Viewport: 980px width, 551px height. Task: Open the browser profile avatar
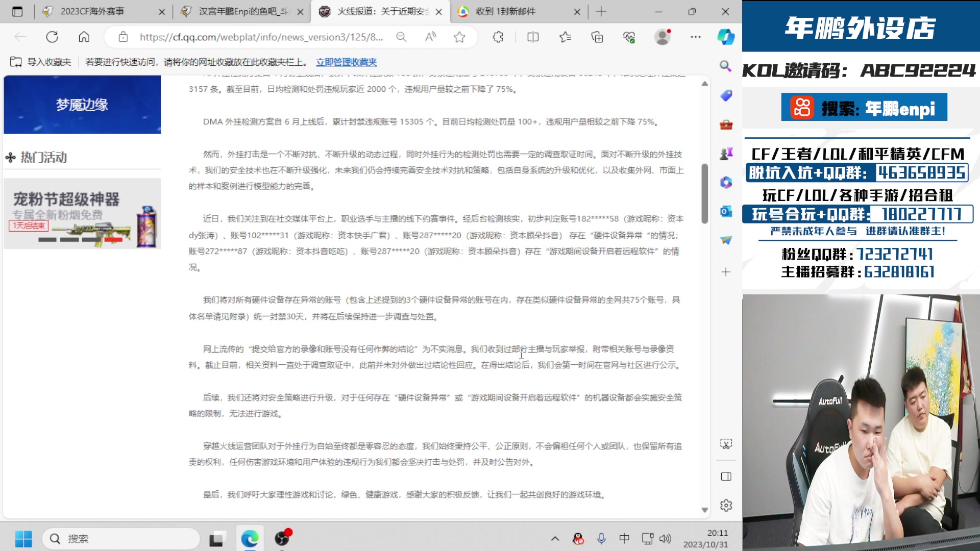pos(663,37)
